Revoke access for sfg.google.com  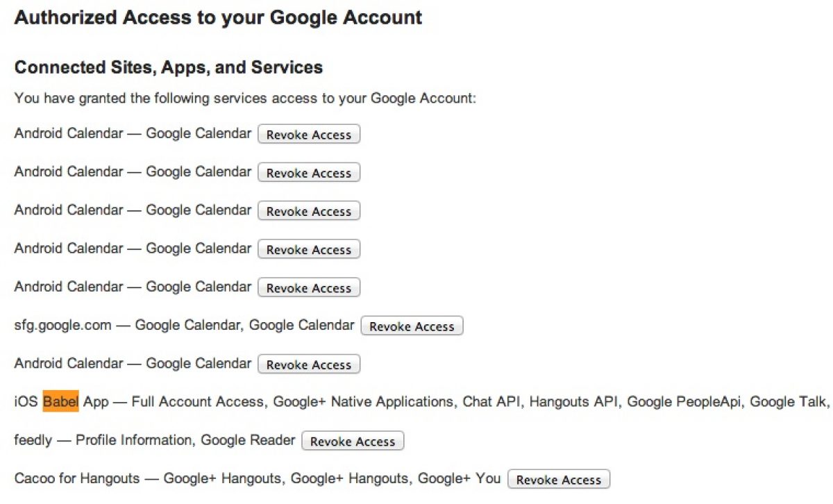[412, 326]
